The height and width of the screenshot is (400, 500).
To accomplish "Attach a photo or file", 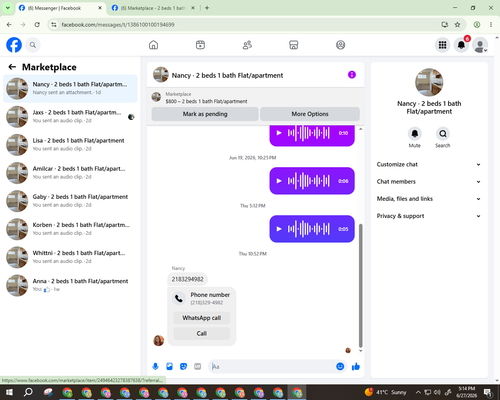I will coord(169,367).
